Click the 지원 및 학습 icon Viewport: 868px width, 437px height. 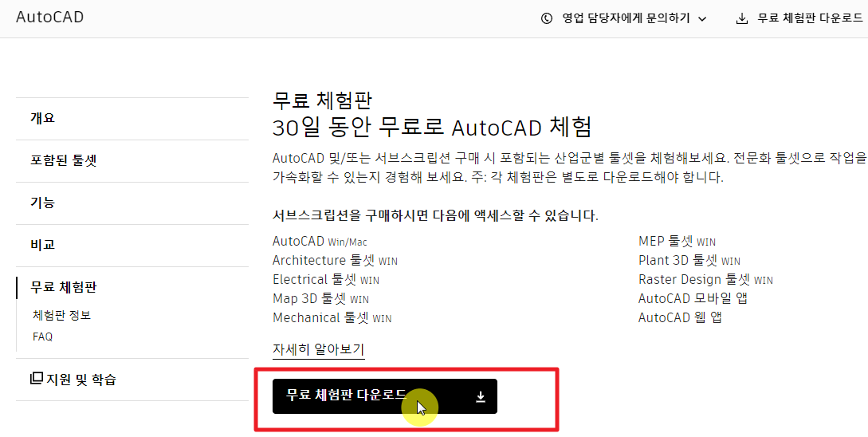tap(36, 379)
